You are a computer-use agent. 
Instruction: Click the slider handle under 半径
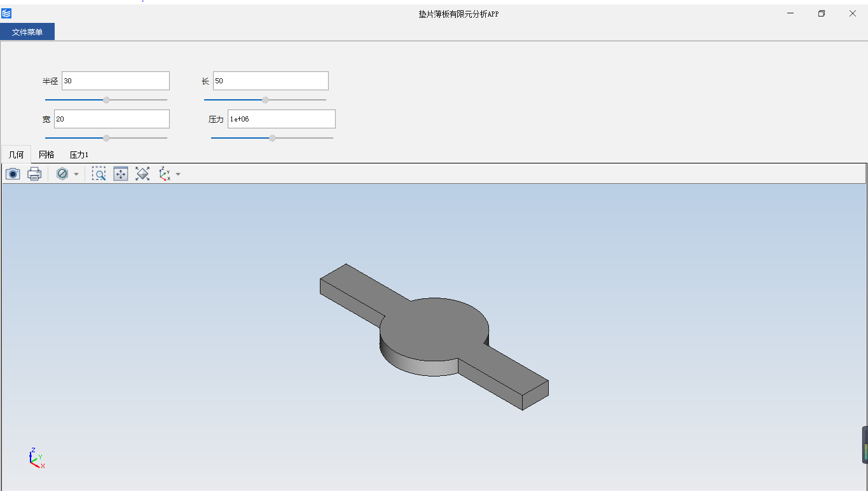coord(106,100)
